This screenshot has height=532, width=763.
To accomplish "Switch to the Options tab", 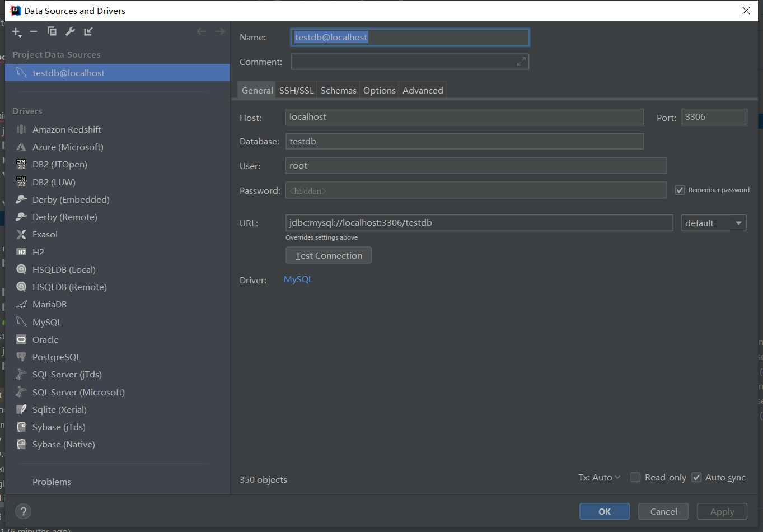I will [379, 90].
